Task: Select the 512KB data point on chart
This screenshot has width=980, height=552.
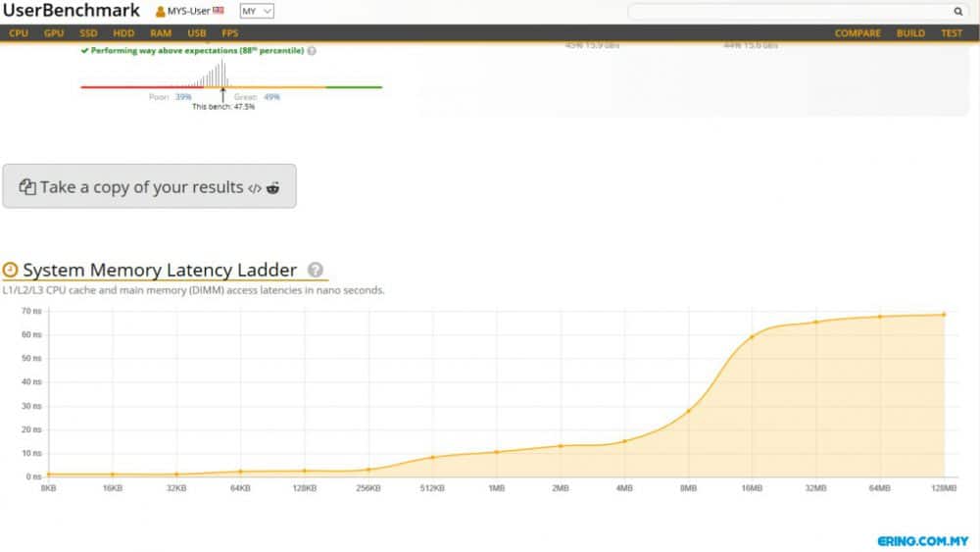Action: (432, 457)
